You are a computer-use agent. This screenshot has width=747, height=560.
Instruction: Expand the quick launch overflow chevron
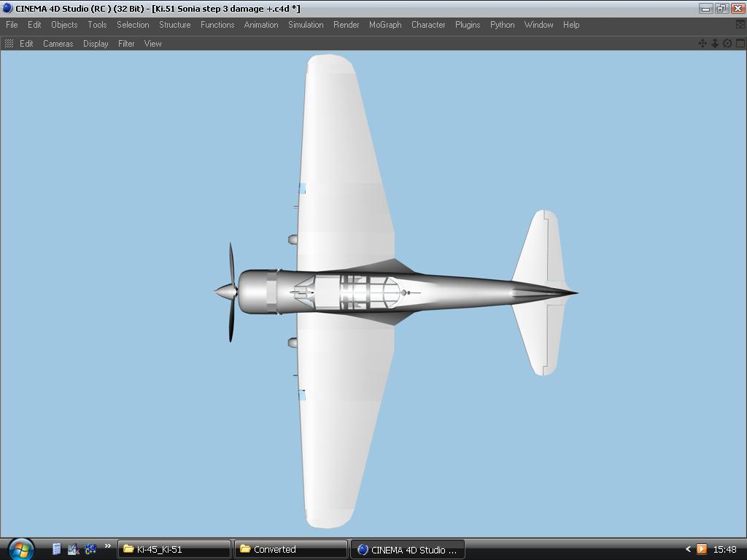pyautogui.click(x=107, y=546)
